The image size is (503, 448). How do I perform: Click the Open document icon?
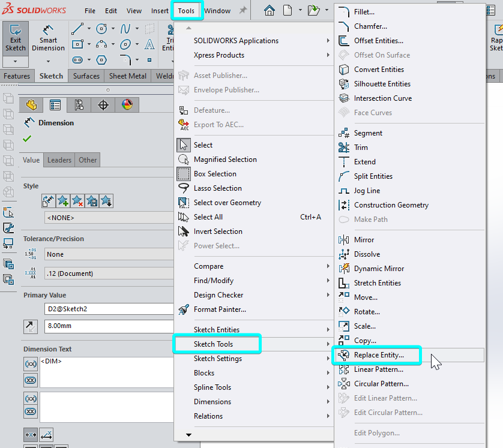pos(313,11)
